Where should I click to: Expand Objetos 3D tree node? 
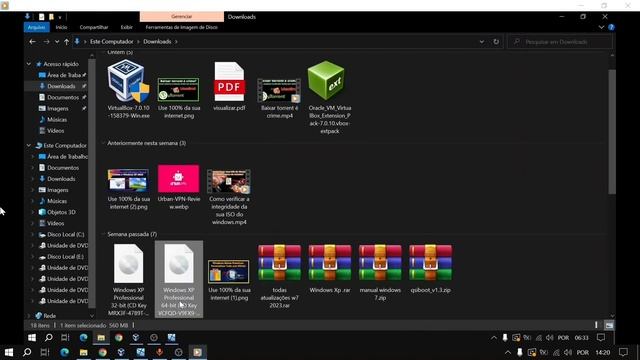coord(33,212)
